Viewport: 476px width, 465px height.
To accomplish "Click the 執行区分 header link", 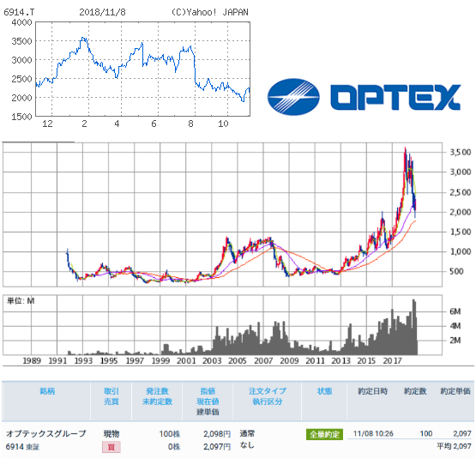I will (268, 402).
